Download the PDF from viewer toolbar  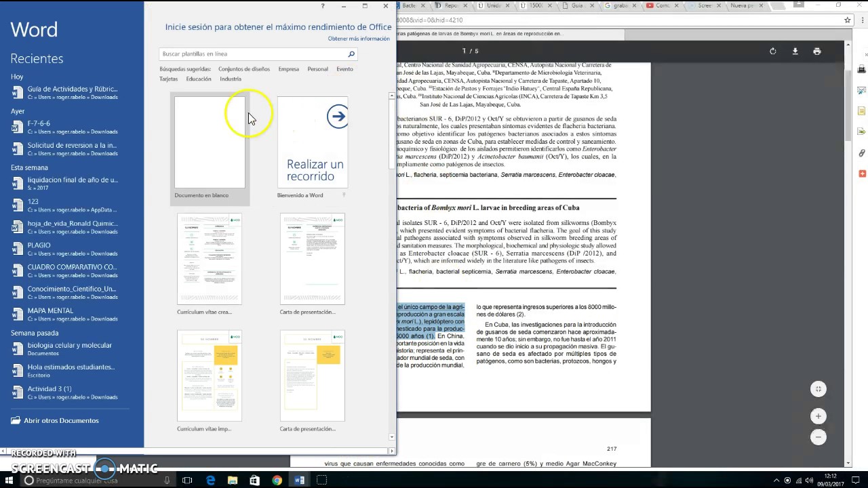coord(795,52)
